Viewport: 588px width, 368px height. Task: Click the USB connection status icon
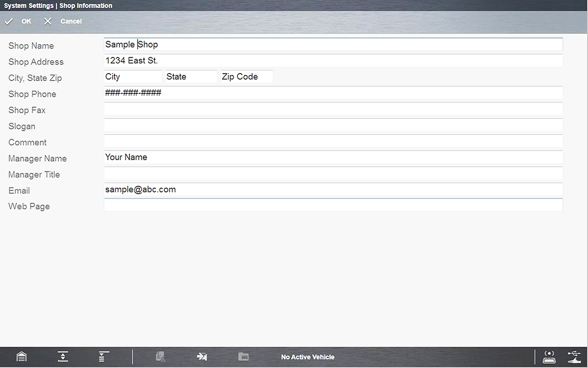click(574, 357)
